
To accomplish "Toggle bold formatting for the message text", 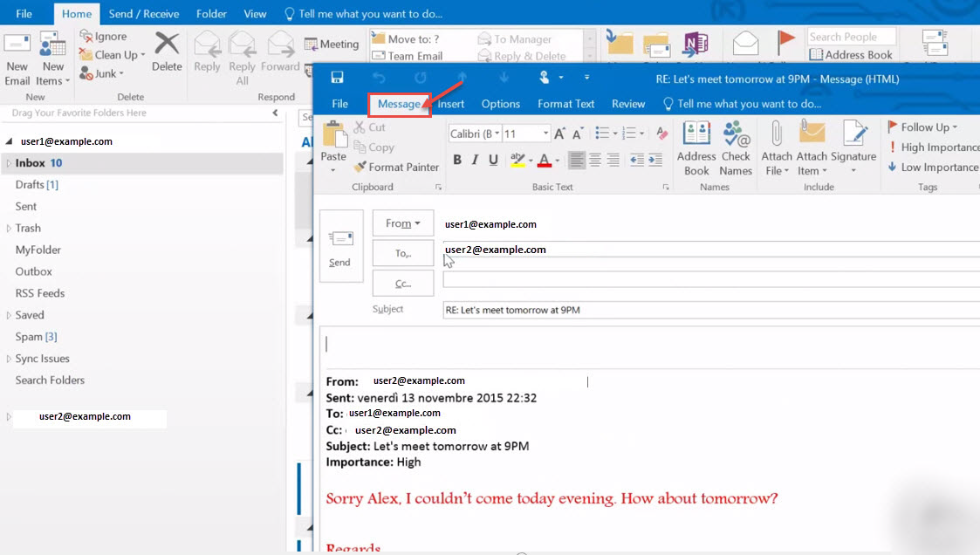I will (x=456, y=160).
